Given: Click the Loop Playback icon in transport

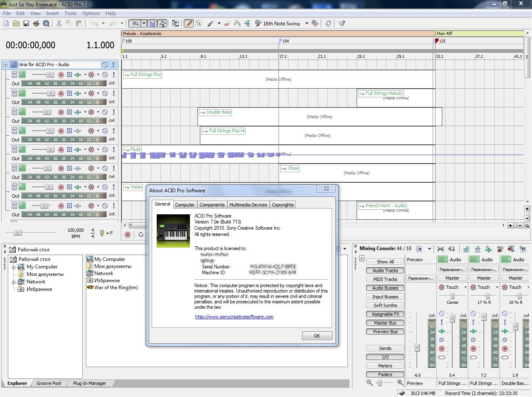Looking at the screenshot, I should (141, 235).
